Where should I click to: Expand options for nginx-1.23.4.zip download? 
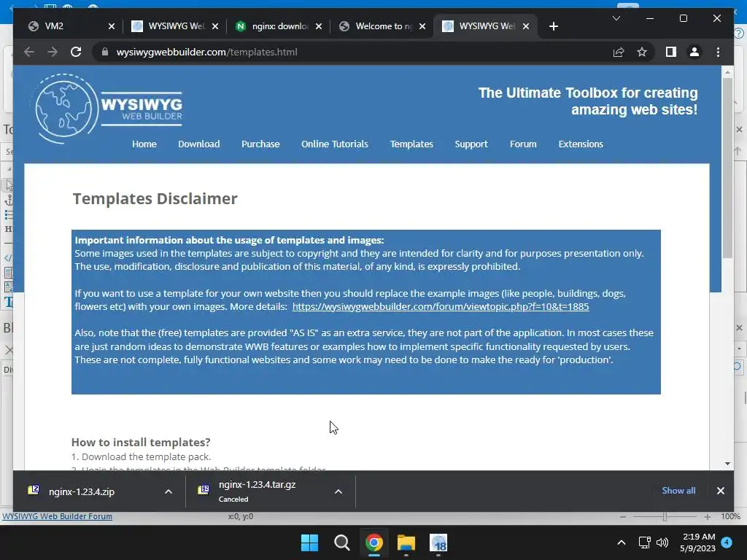pyautogui.click(x=169, y=491)
